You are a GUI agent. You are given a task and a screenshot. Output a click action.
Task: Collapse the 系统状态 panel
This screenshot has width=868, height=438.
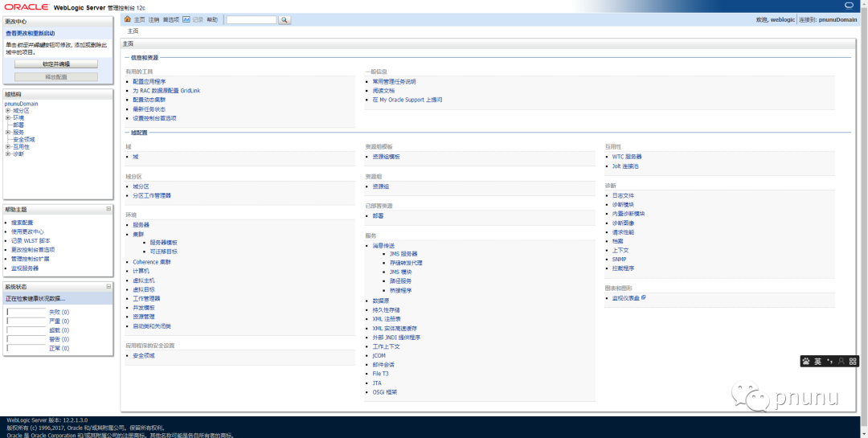click(108, 286)
